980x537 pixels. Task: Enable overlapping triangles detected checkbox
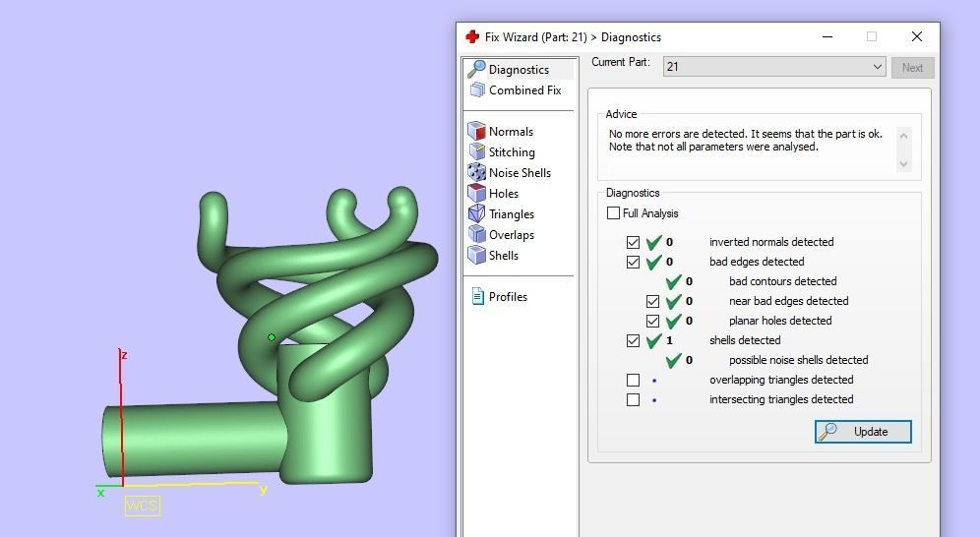633,380
